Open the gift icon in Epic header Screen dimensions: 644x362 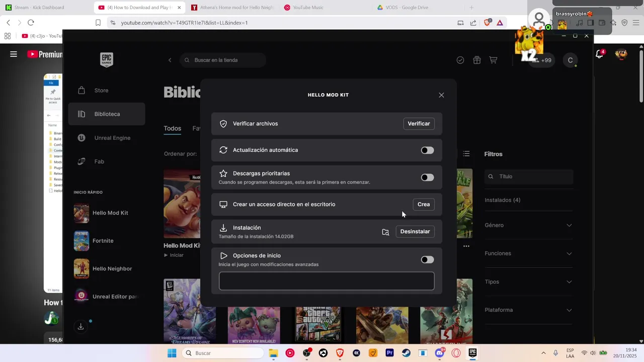point(477,60)
